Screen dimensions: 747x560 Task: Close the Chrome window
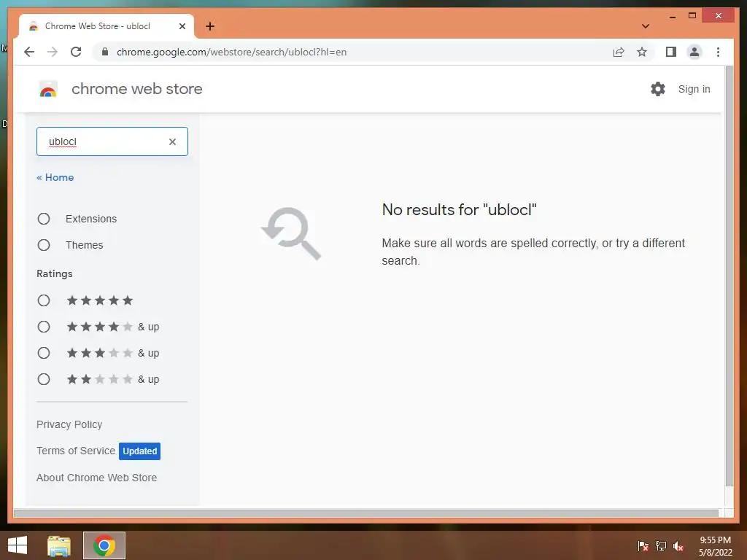pyautogui.click(x=719, y=16)
